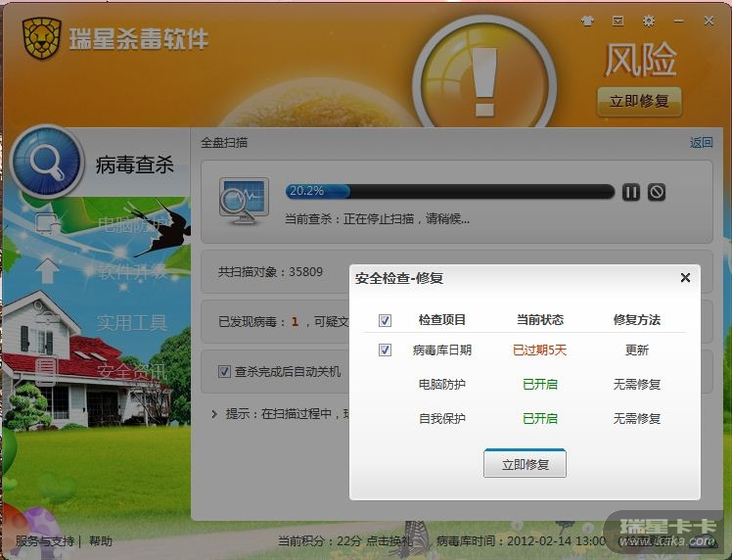Toggle the select-all checkbox beside 检查项目
The image size is (732, 560).
click(385, 320)
